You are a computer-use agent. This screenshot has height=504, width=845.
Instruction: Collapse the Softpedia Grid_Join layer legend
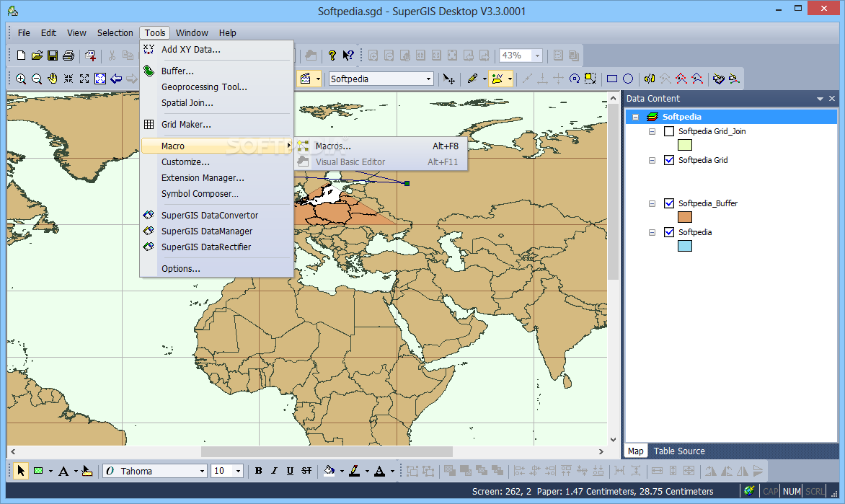point(652,131)
